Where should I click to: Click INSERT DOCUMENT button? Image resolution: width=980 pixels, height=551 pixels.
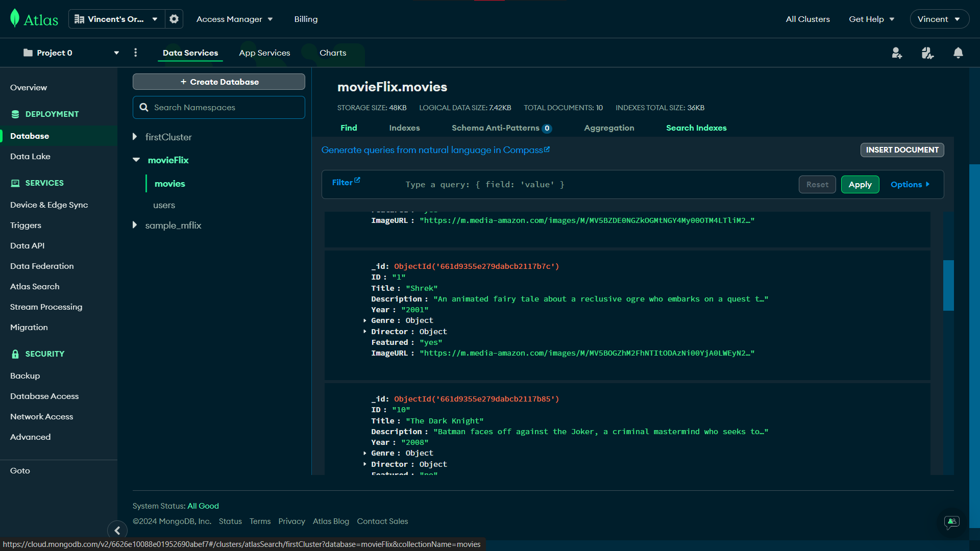coord(902,149)
